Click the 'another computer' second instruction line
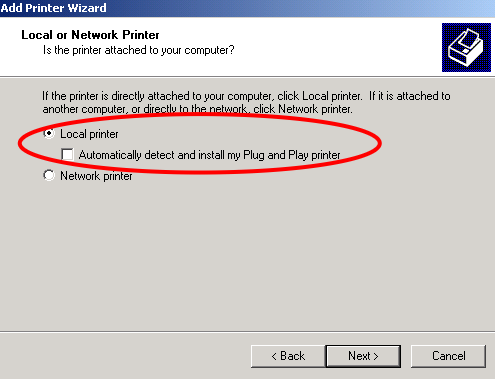This screenshot has width=495, height=380. click(197, 109)
